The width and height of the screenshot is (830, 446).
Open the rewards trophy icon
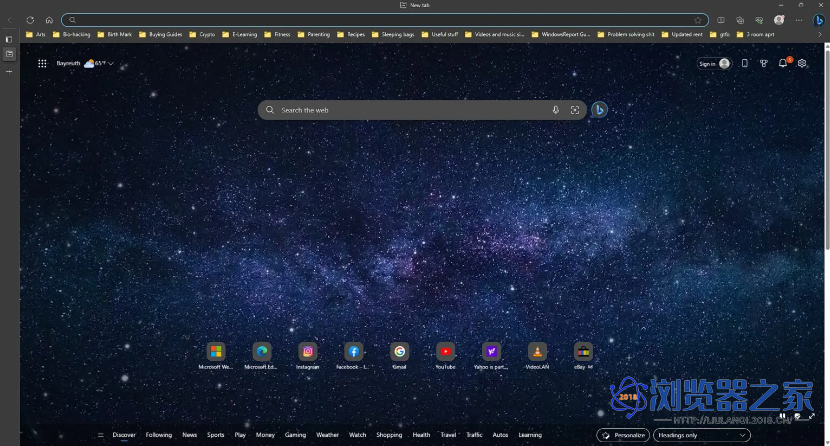click(763, 63)
